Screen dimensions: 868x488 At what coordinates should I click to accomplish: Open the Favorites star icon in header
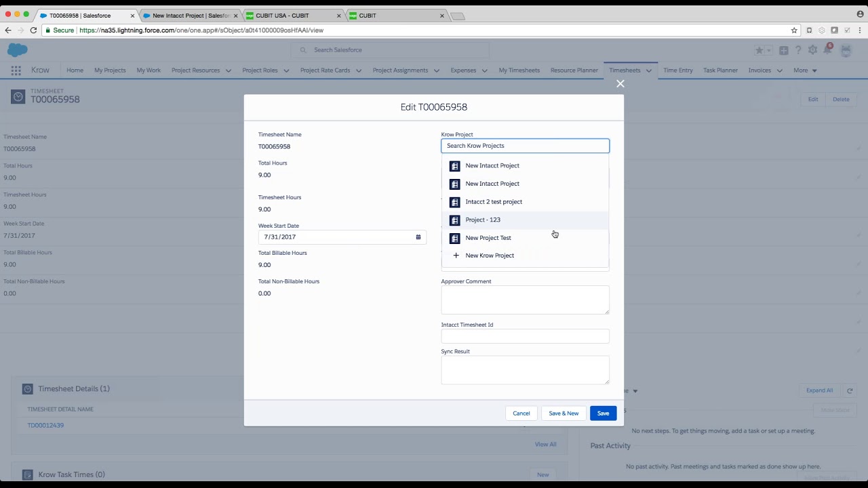[759, 50]
